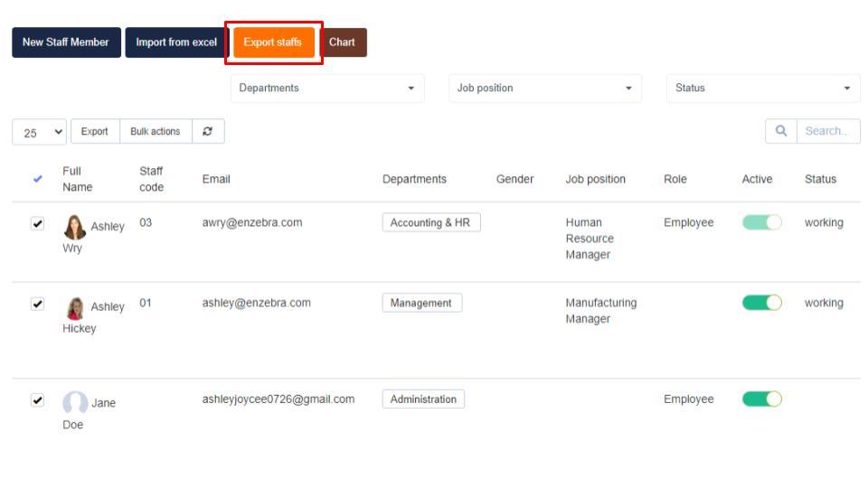Click the select-all checkmark in header
The width and height of the screenshot is (868, 488).
(38, 179)
